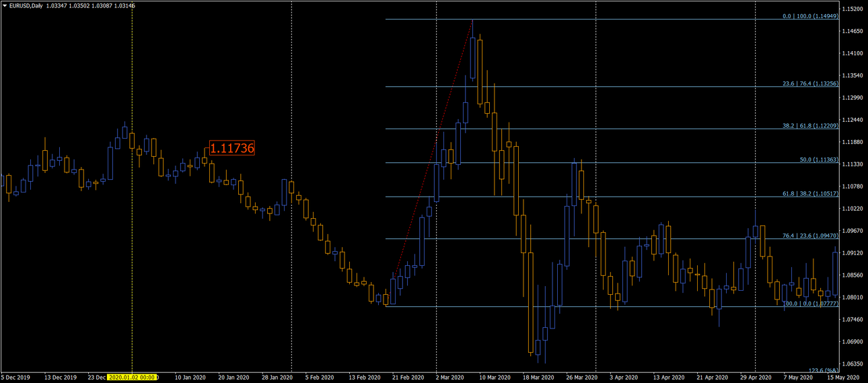Click the 13 Feb 2020 date on time axis
Image resolution: width=868 pixels, height=383 pixels.
pyautogui.click(x=363, y=378)
